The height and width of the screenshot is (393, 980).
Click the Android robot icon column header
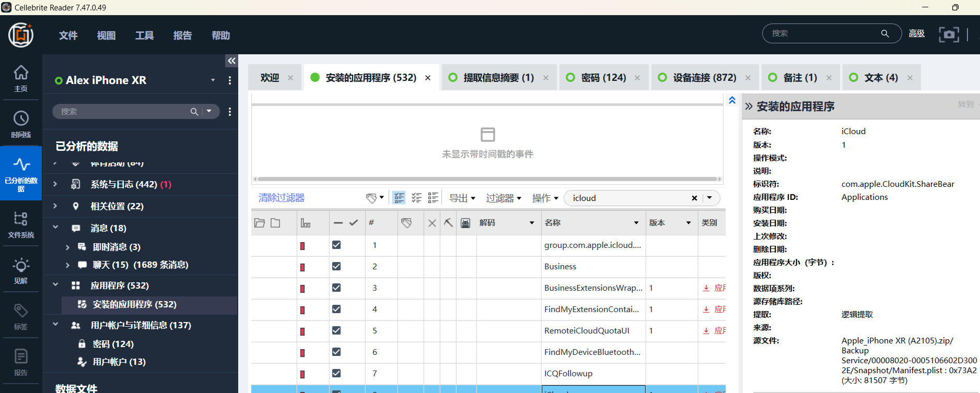[465, 223]
